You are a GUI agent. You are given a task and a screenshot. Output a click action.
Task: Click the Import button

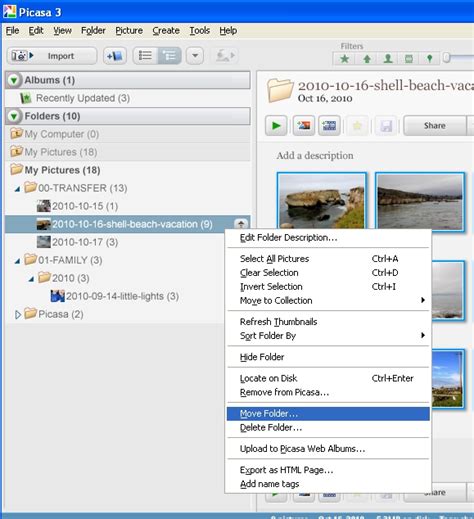tap(52, 56)
